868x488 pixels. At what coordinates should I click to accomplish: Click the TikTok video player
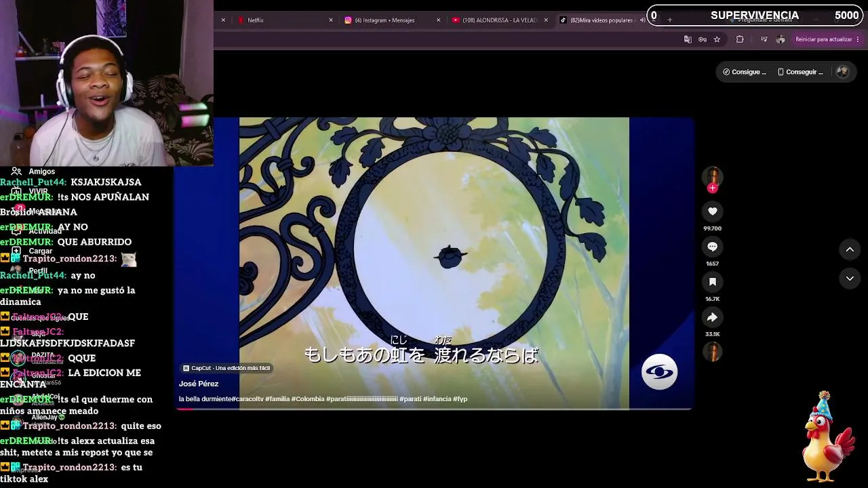[434, 263]
